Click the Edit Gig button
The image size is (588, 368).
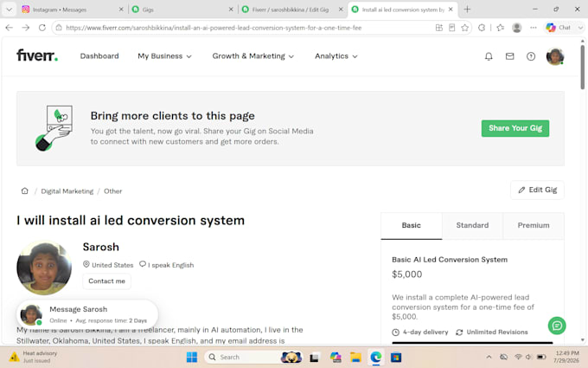pyautogui.click(x=537, y=190)
